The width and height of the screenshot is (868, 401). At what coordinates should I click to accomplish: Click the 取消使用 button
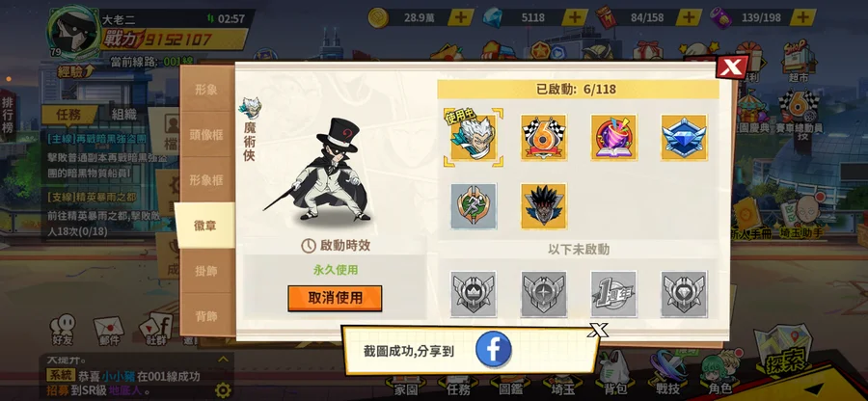(335, 298)
